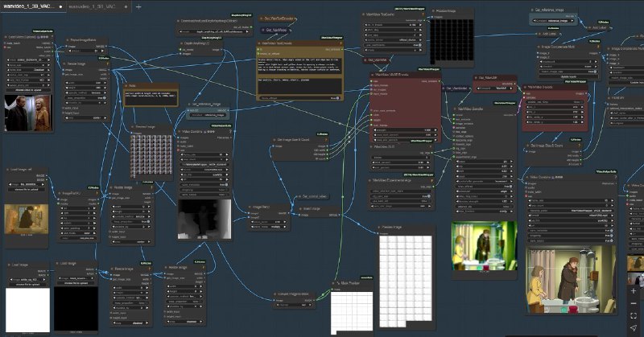Collapse the DownloadAndLoadDepthAnythingV2Model node

pyautogui.click(x=179, y=21)
